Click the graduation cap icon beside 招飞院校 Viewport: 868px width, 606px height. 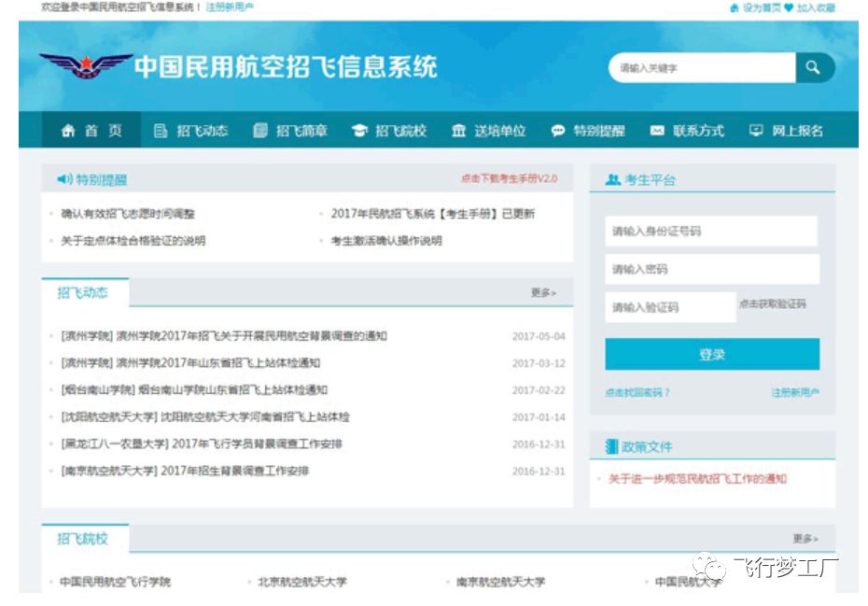coord(359,131)
